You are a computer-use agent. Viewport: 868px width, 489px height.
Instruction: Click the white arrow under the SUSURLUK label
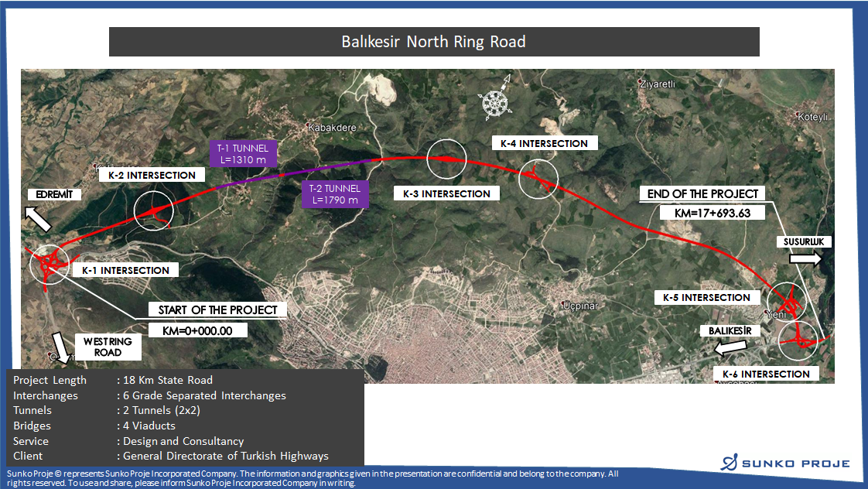pos(808,259)
